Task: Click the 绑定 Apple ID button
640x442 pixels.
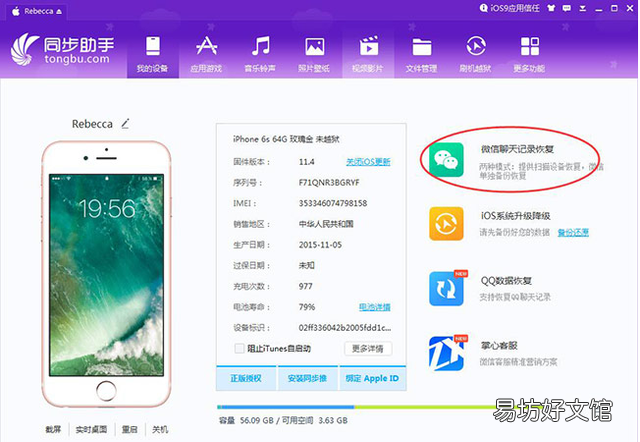Action: pos(372,378)
